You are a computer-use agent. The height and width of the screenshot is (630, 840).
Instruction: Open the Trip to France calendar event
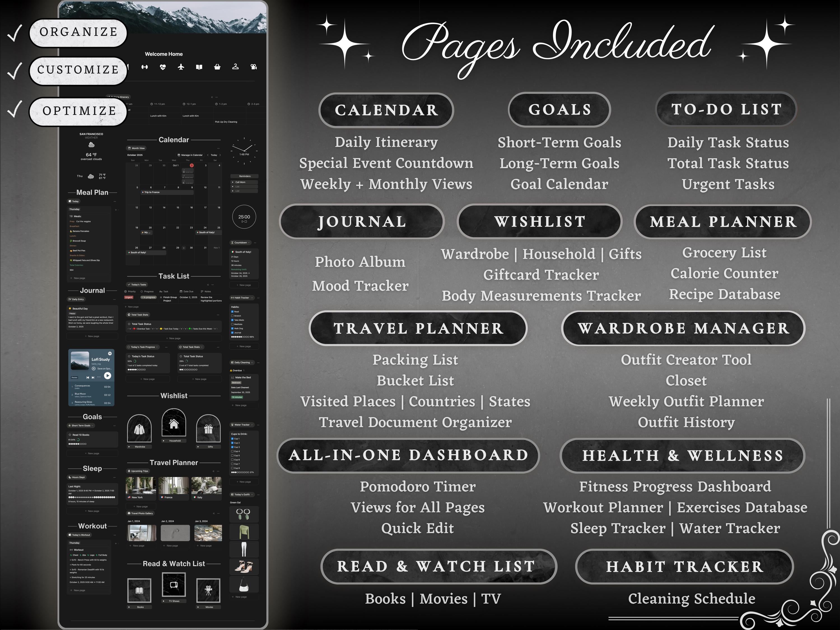tap(167, 193)
